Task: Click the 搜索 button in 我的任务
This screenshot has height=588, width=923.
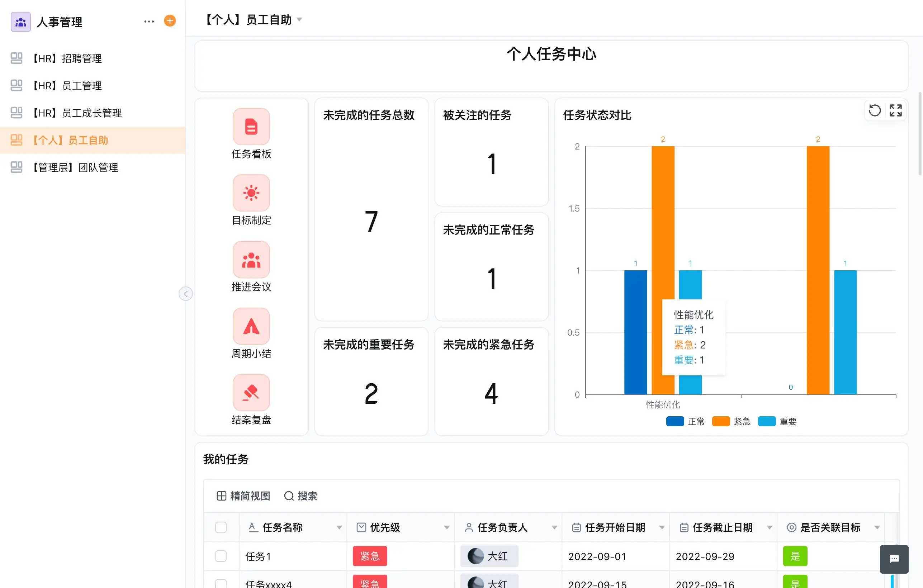Action: coord(300,496)
